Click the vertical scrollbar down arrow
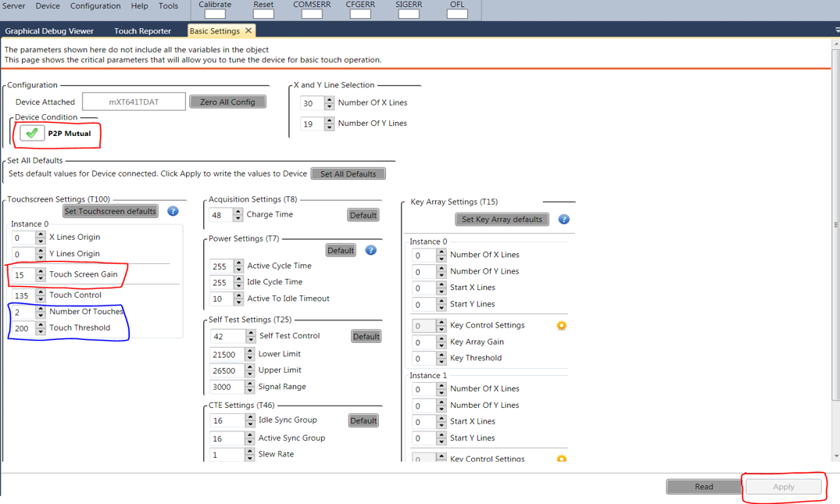This screenshot has height=504, width=840. pyautogui.click(x=836, y=456)
